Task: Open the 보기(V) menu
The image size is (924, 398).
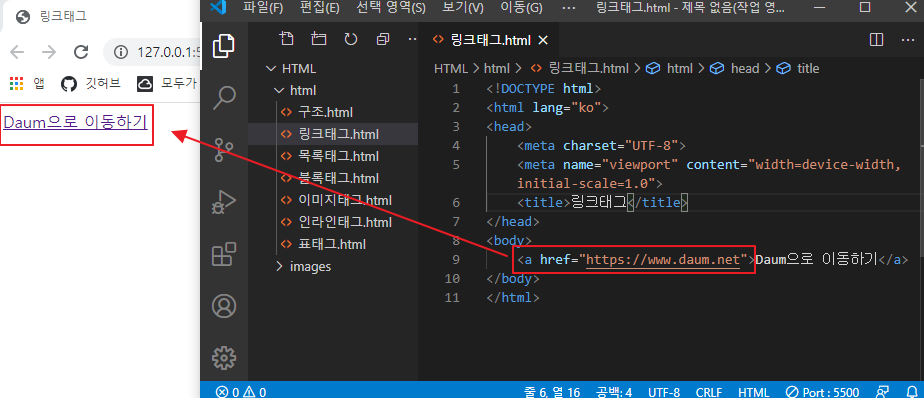Action: coord(463,8)
